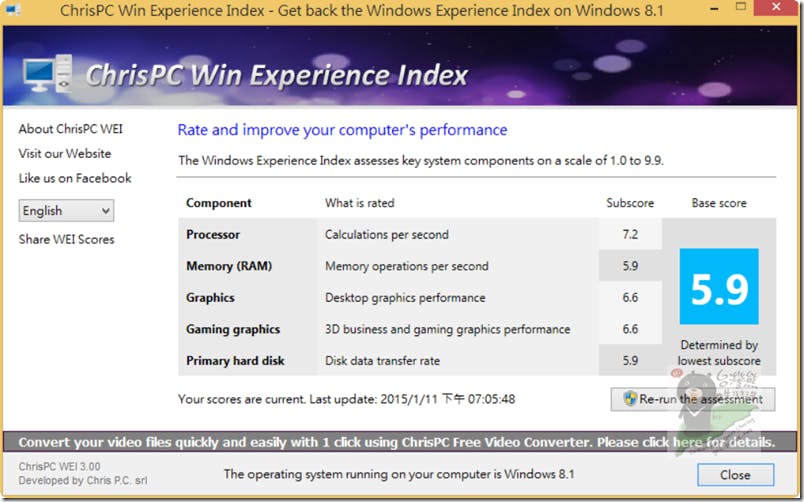Image resolution: width=804 pixels, height=502 pixels.
Task: Click the Base score column header
Action: (719, 203)
